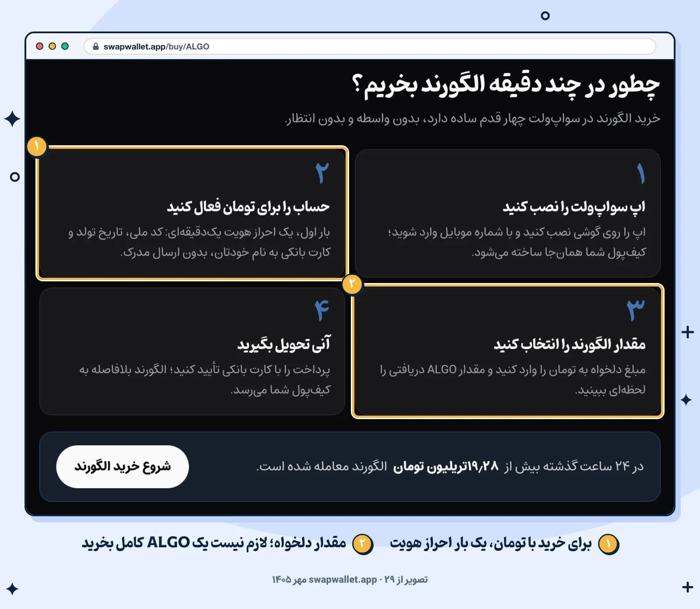700x609 pixels.
Task: Click description مبلغ دلخواه به تومان را وارد کنید
Action: [512, 379]
